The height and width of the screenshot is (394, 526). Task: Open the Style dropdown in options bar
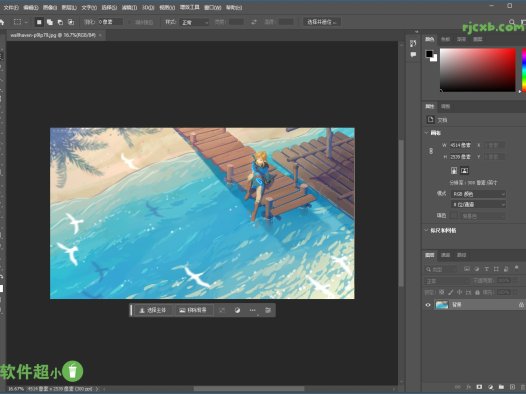coord(195,22)
